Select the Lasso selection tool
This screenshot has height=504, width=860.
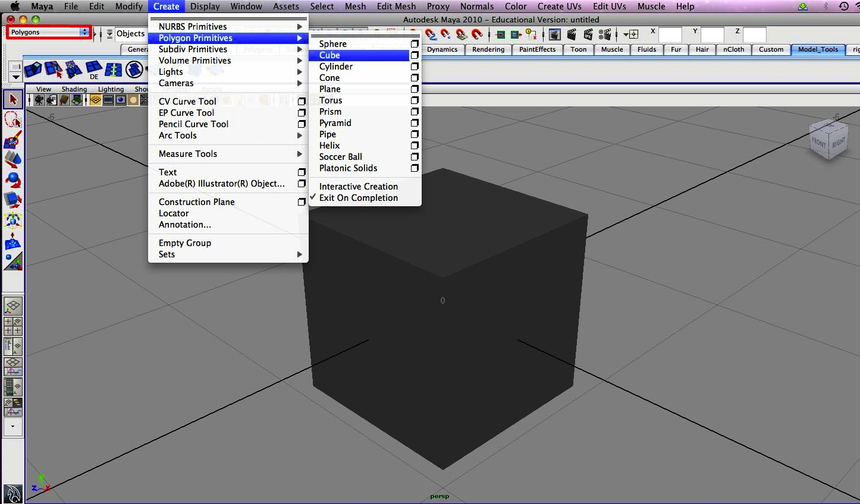pos(12,119)
